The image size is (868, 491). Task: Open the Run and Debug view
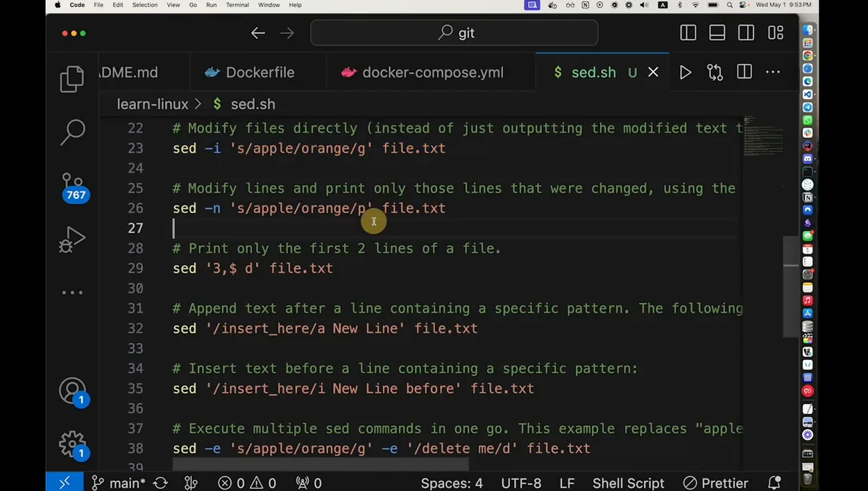(72, 239)
